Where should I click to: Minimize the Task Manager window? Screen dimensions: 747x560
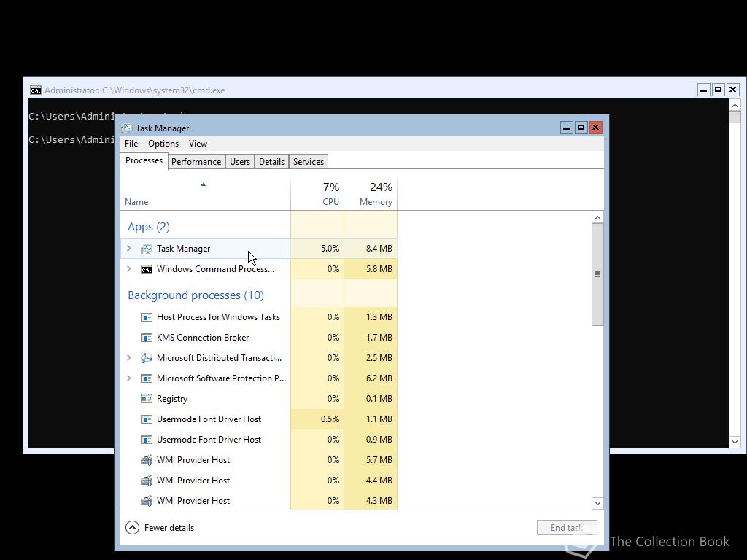click(566, 128)
